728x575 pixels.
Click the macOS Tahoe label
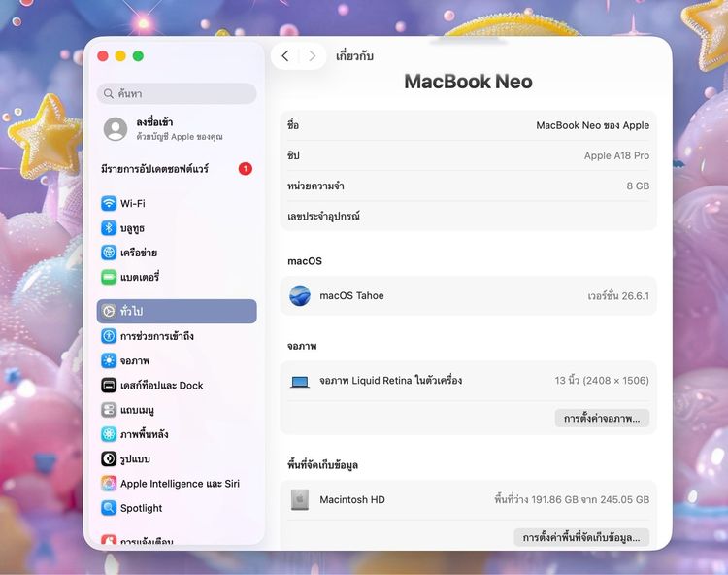(x=351, y=296)
